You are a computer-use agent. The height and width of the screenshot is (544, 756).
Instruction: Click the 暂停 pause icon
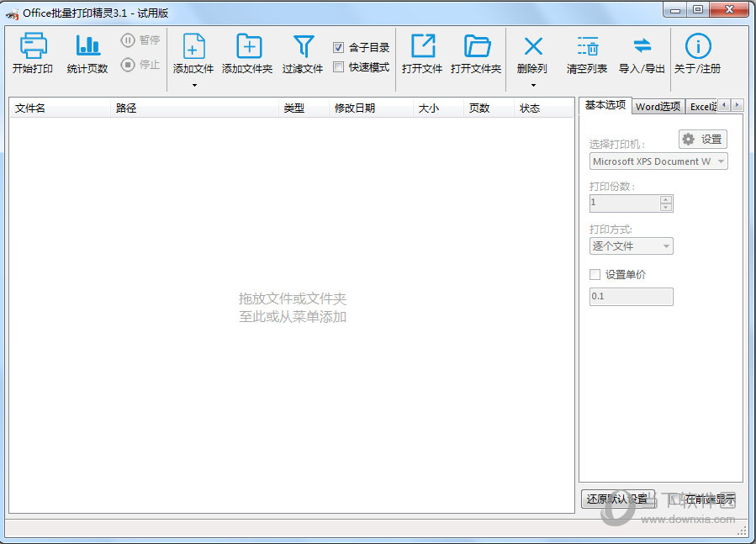[x=128, y=40]
